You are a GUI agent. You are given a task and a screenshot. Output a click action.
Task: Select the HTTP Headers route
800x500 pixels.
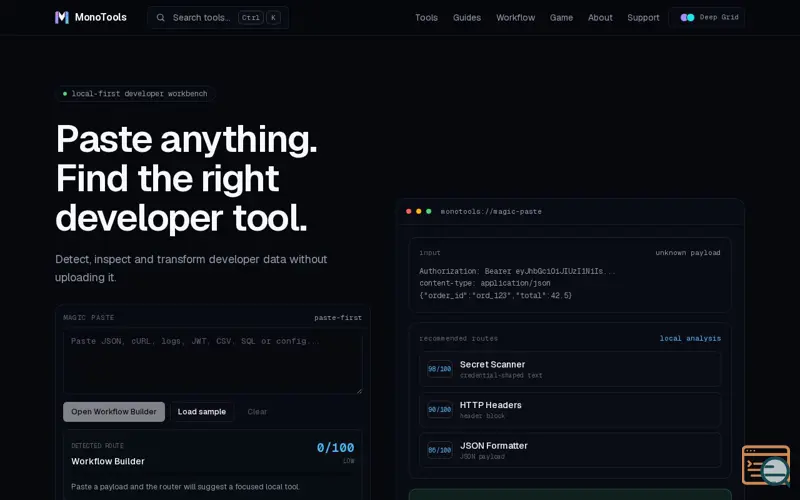point(570,410)
